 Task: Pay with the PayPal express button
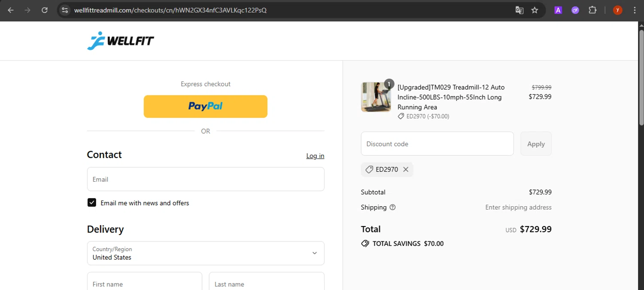pyautogui.click(x=206, y=106)
